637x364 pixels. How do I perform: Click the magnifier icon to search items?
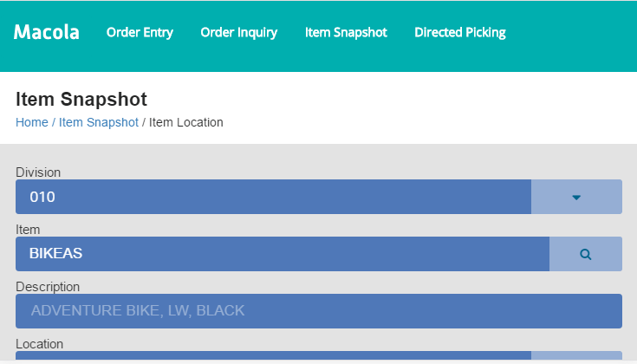pos(586,254)
